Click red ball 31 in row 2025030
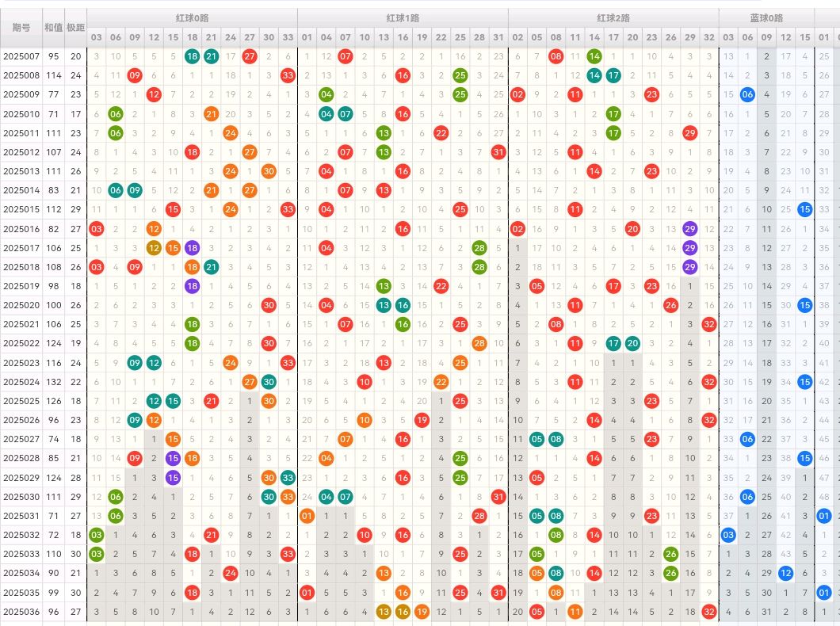 pos(498,496)
